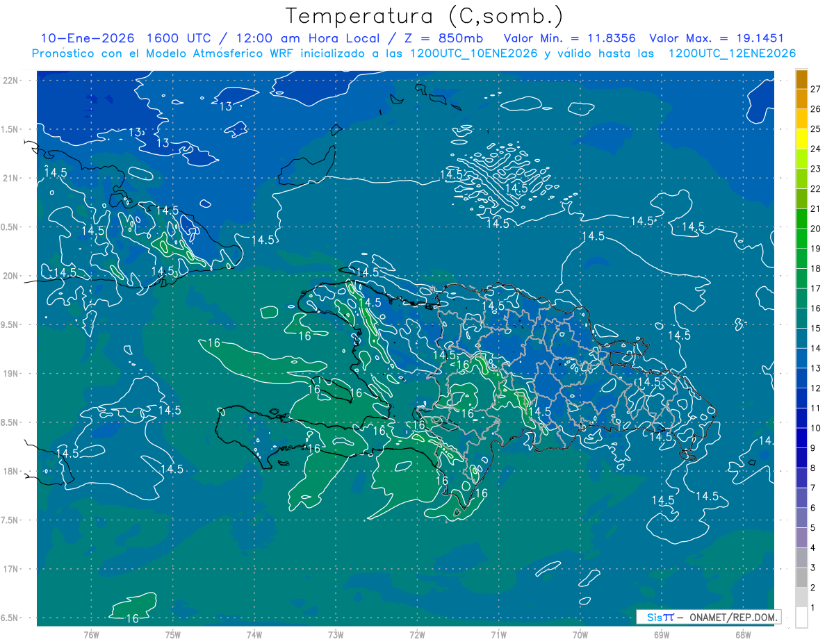
Task: Click the 74W longitude axis label
Action: pos(254,635)
